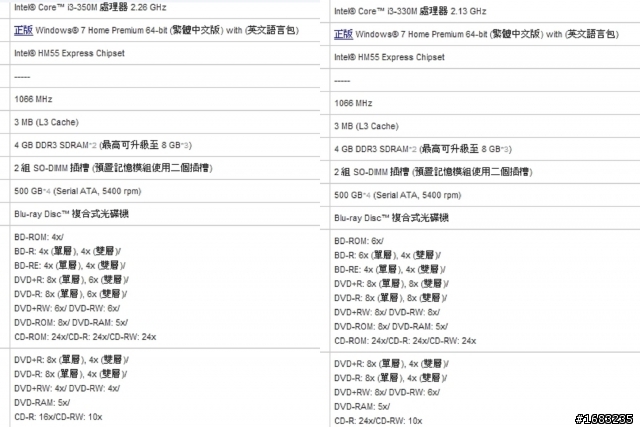640x427 pixels.
Task: Click left column Blu-ray Disc 複合式光碟機
Action: (x=71, y=214)
